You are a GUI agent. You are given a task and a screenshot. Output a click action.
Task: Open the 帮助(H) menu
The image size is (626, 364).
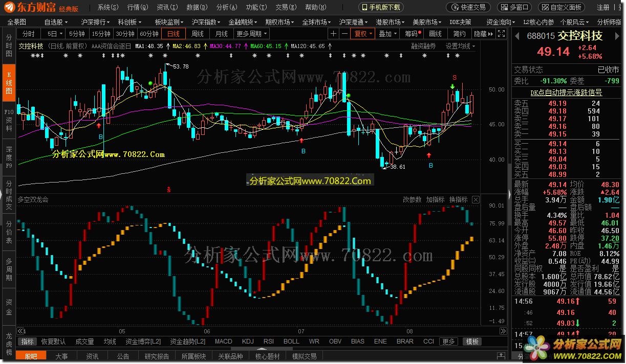coord(315,7)
